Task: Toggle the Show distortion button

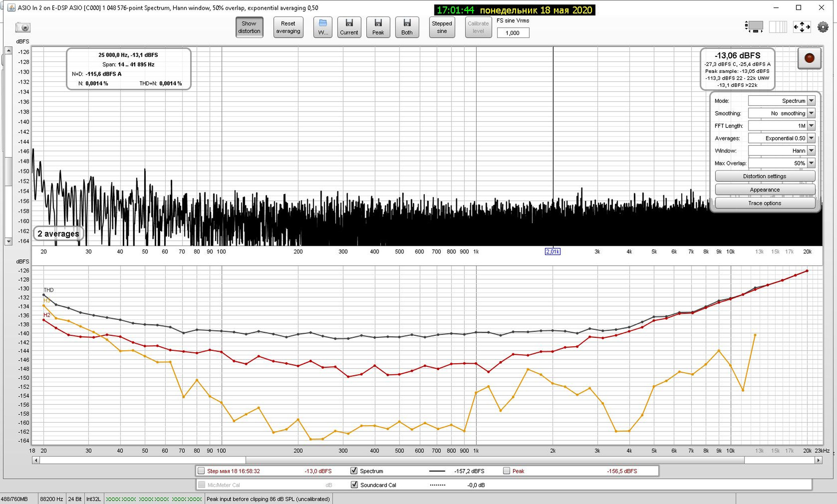Action: (x=249, y=27)
